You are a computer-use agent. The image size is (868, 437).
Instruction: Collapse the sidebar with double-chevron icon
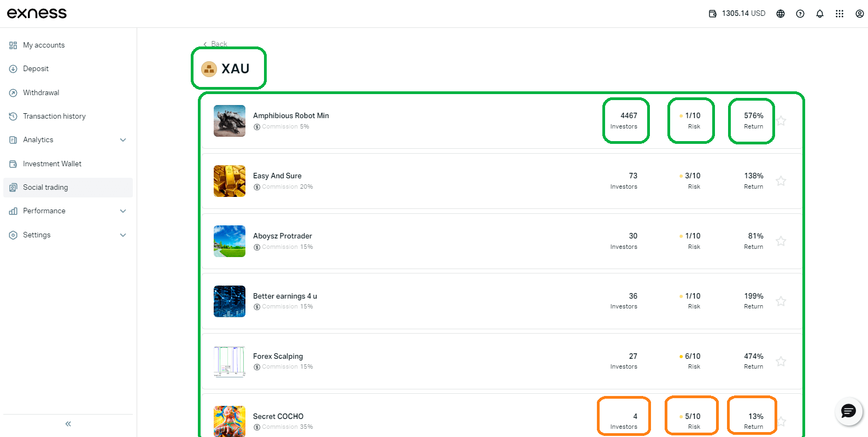[68, 424]
